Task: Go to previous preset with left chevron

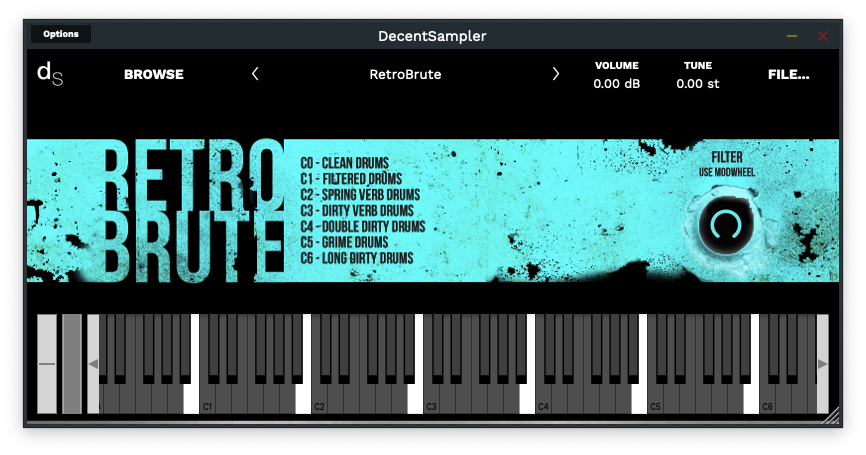Action: [255, 74]
